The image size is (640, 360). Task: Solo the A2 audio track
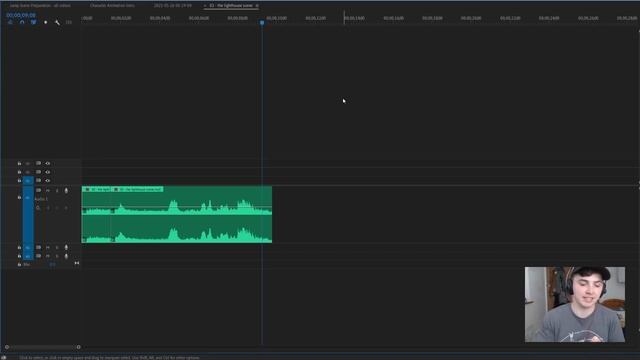click(57, 247)
